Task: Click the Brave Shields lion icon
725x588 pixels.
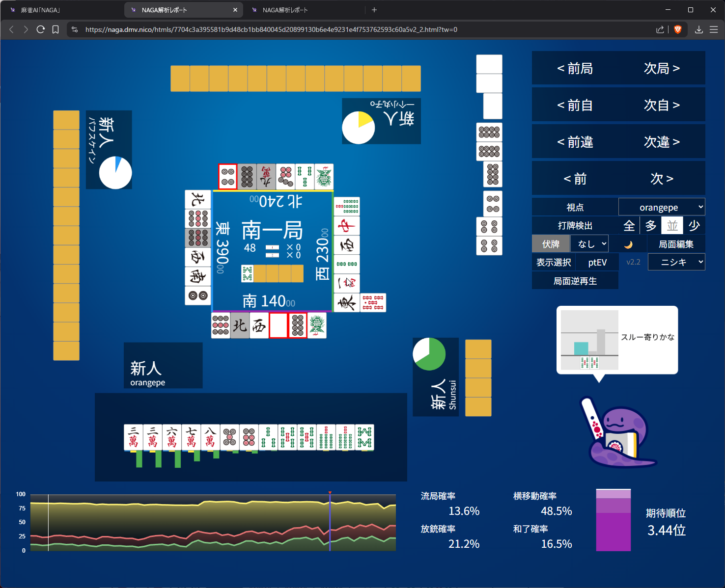Action: 678,29
